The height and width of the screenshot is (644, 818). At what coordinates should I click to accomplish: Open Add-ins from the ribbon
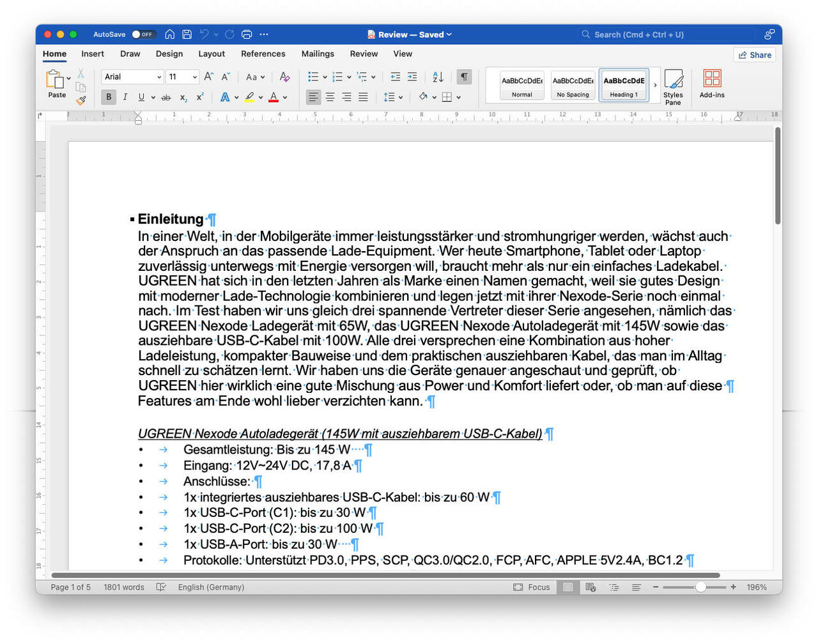click(x=712, y=84)
